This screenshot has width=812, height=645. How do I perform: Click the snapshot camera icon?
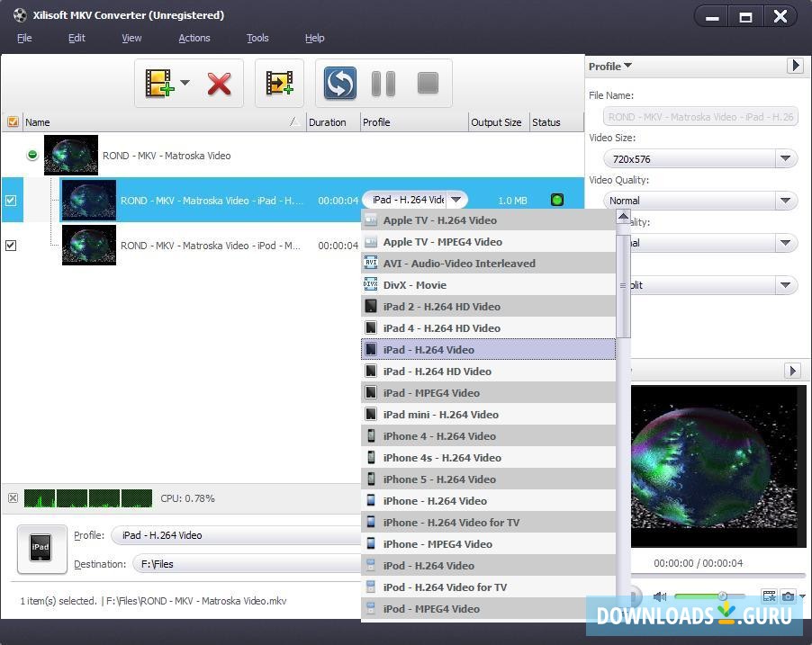point(788,596)
